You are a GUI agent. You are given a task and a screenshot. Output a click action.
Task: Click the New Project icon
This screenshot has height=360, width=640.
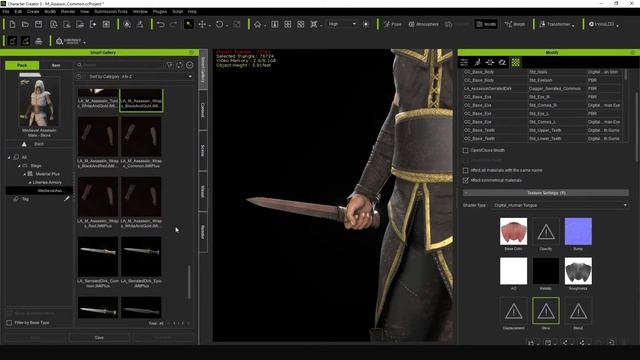point(12,24)
